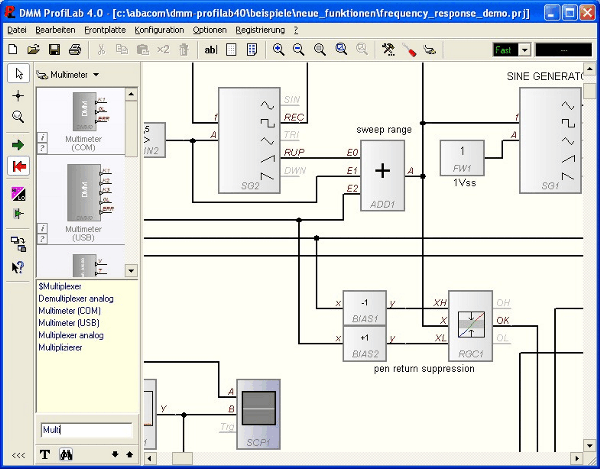The width and height of the screenshot is (600, 469).
Task: Select '$Multiplexer' in search results
Action: coord(60,287)
